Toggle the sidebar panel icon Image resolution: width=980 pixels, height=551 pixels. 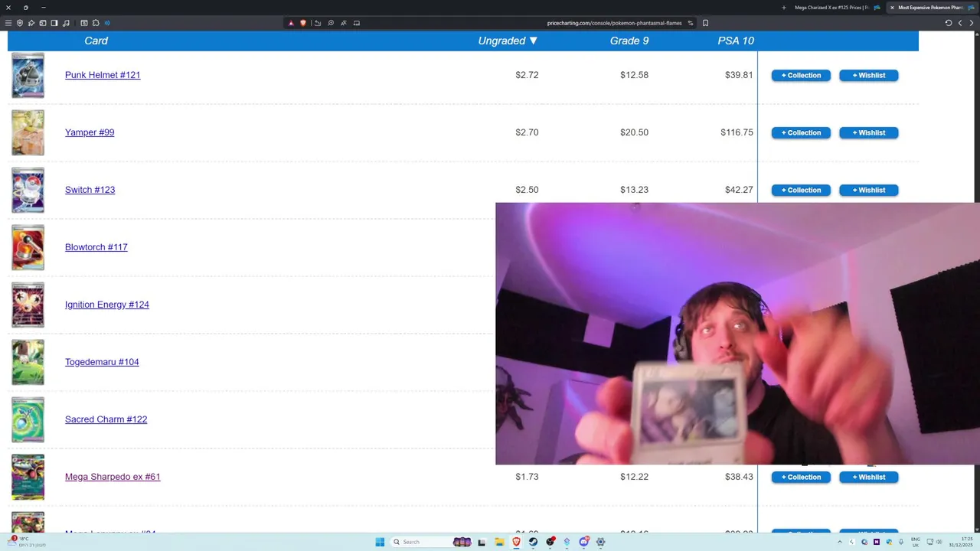tap(54, 23)
